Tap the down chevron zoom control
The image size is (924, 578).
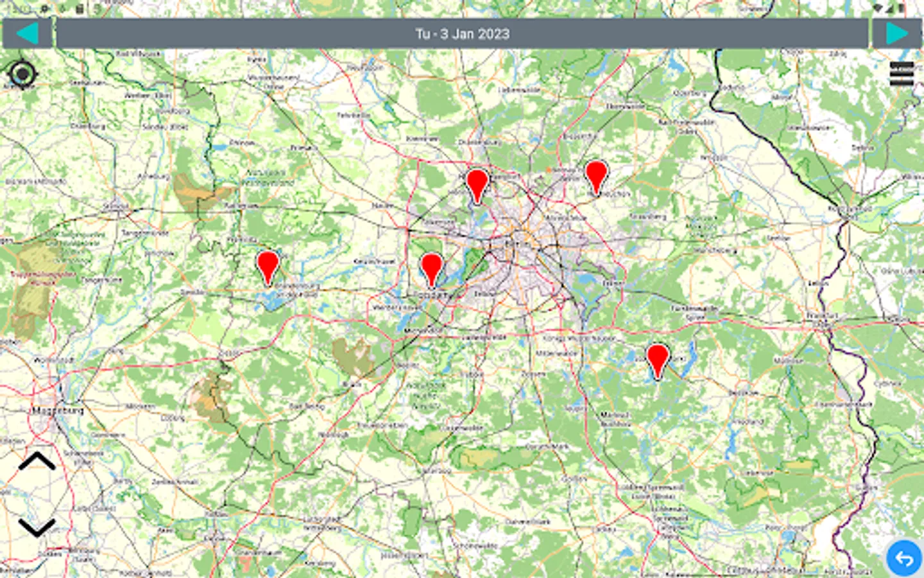(x=37, y=527)
